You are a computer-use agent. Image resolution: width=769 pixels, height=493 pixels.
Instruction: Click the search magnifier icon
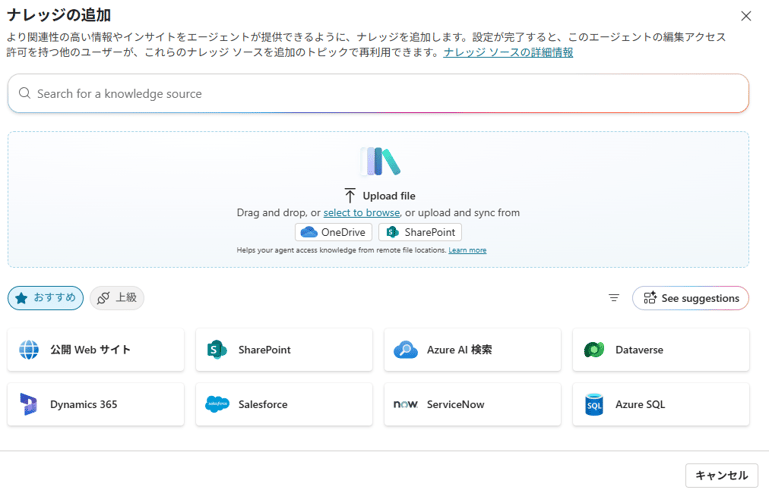tap(25, 93)
